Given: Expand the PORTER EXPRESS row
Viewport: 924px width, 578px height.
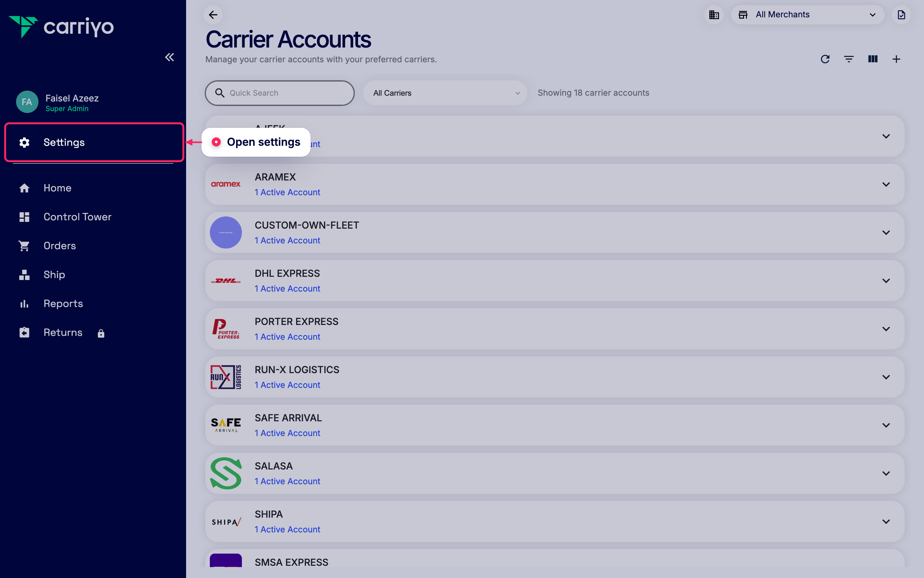Looking at the screenshot, I should (886, 329).
